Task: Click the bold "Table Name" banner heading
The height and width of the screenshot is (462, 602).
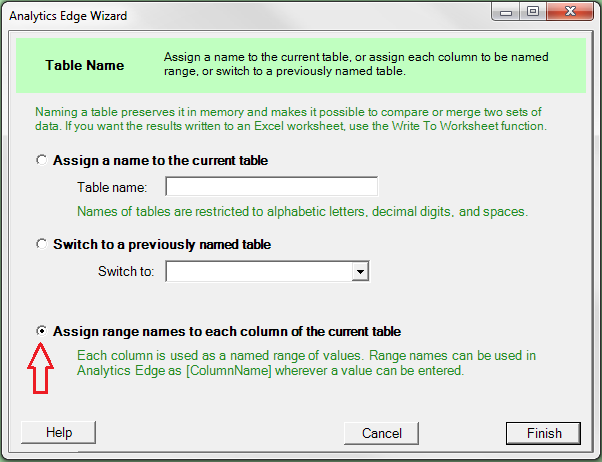Action: (85, 65)
